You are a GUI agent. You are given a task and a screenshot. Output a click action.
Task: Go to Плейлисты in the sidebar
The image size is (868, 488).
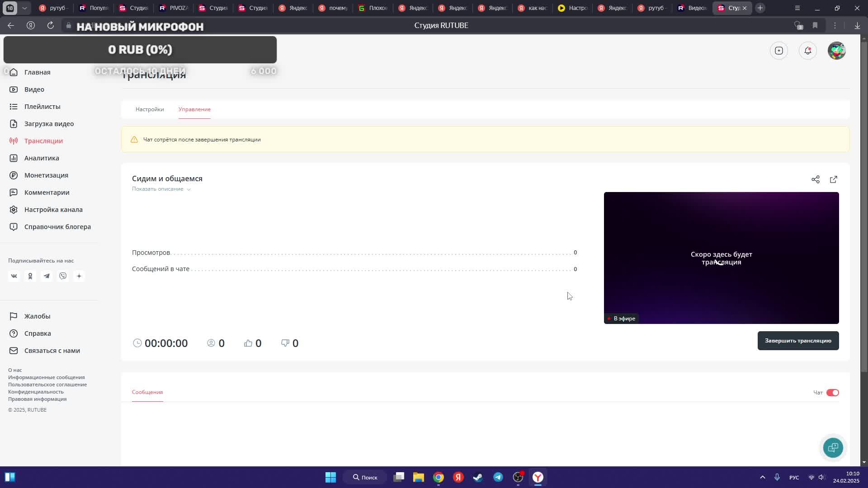(35, 107)
